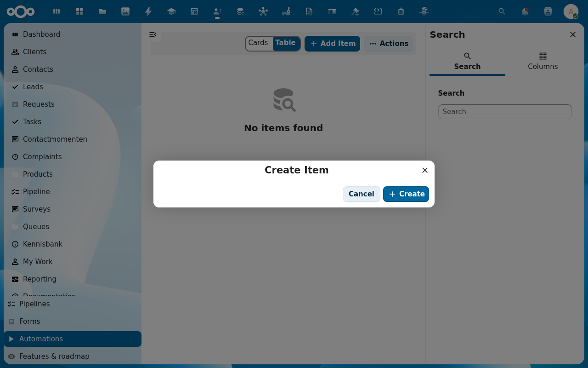The width and height of the screenshot is (588, 368).
Task: Open the gavel app icon in the top bar
Action: pyautogui.click(x=355, y=11)
